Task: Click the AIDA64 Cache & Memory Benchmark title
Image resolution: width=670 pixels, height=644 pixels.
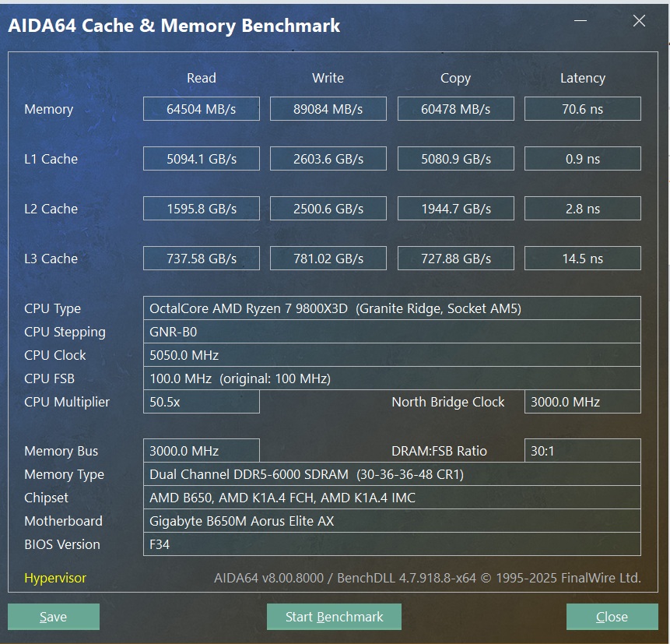Action: 174,26
